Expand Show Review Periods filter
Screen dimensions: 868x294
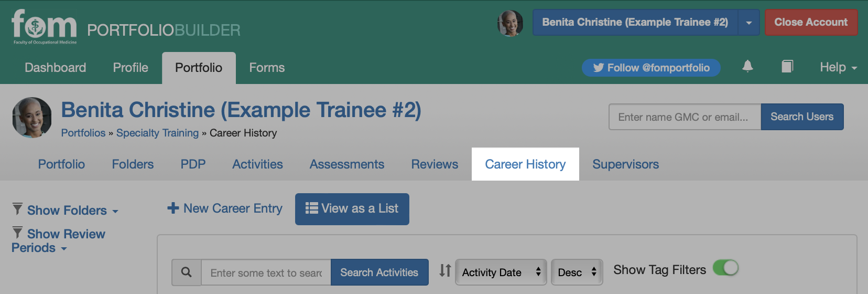click(x=58, y=240)
